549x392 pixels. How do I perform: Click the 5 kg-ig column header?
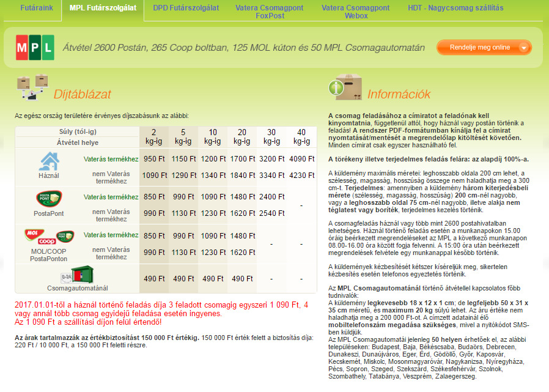tap(183, 136)
